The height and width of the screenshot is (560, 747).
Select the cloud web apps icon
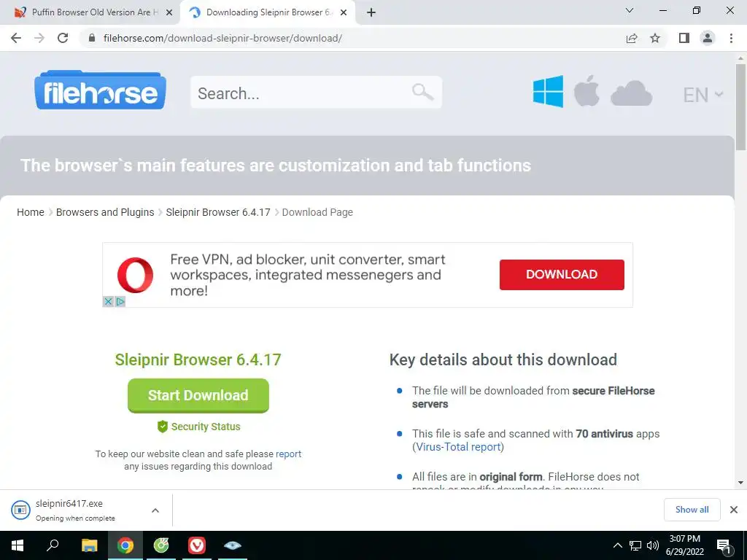point(631,93)
